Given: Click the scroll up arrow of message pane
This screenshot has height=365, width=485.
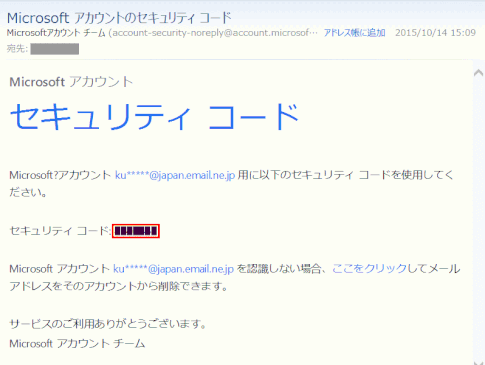Looking at the screenshot, I should click(x=478, y=73).
